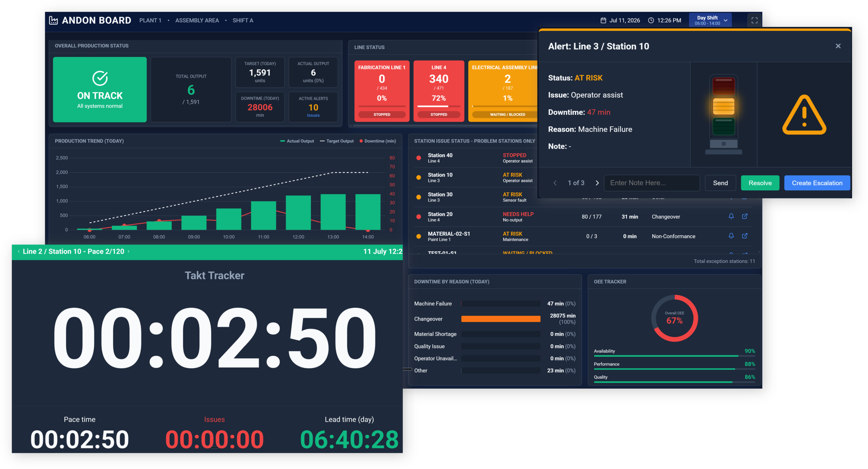868x469 pixels.
Task: Click the Machine Failure downtime row
Action: (494, 304)
